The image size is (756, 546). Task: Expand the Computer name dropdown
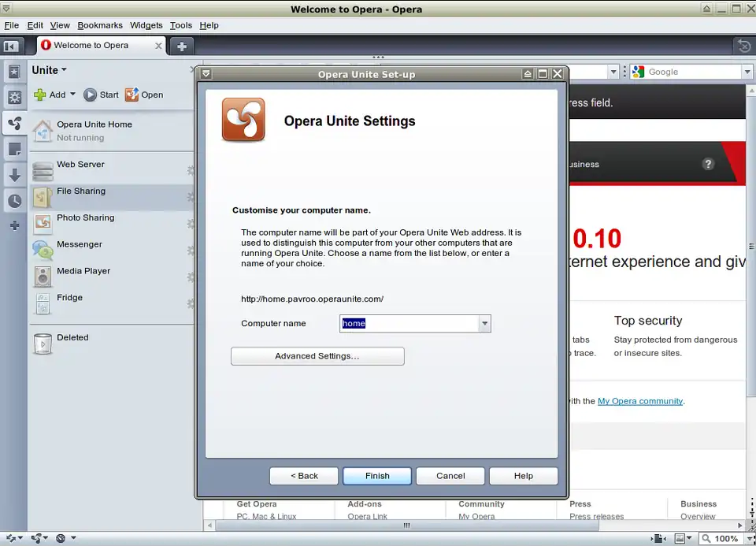tap(484, 324)
